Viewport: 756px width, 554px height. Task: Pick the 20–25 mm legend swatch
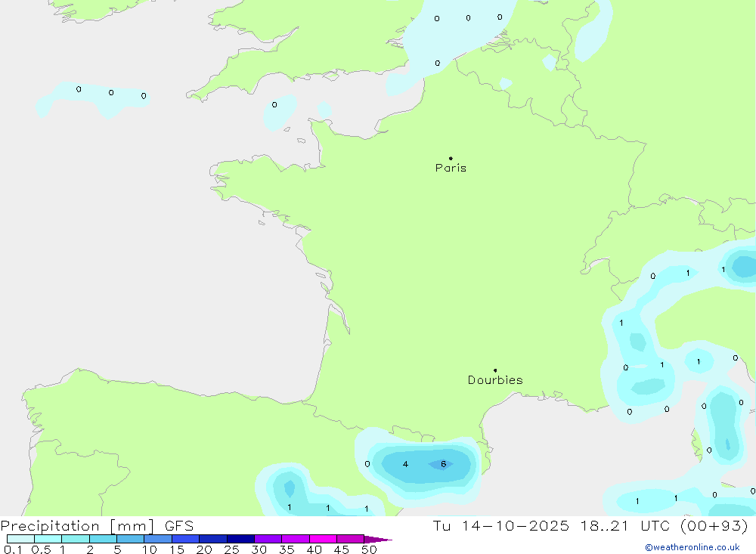tap(212, 539)
